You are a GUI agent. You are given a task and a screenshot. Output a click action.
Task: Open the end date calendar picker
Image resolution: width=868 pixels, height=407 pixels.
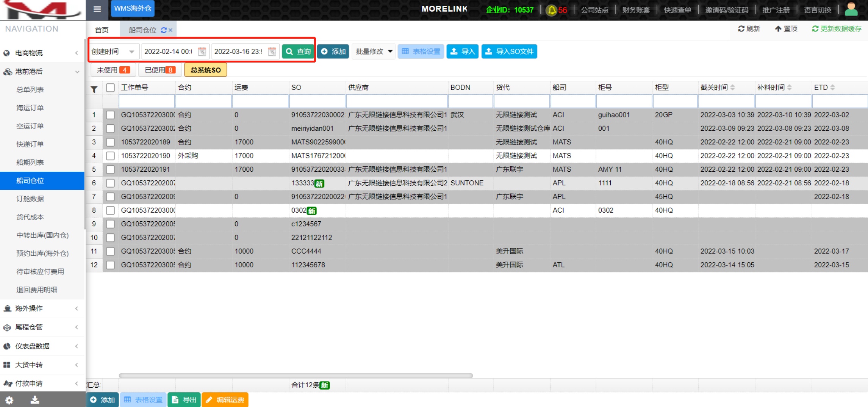(x=272, y=52)
